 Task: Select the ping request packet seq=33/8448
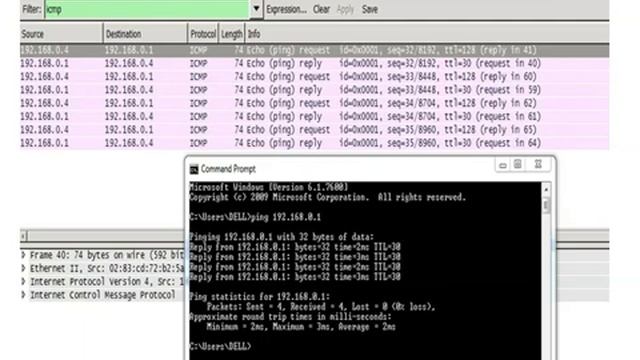click(314, 76)
